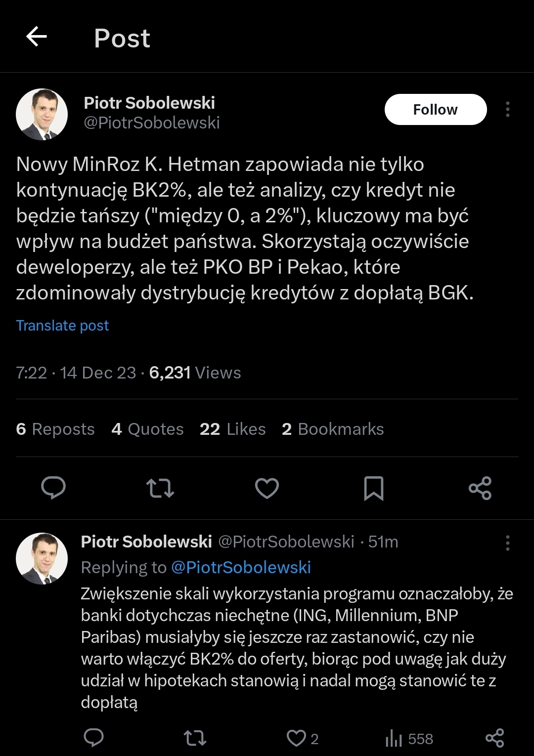Viewport: 534px width, 756px height.
Task: Open more options for main post
Action: click(x=507, y=109)
